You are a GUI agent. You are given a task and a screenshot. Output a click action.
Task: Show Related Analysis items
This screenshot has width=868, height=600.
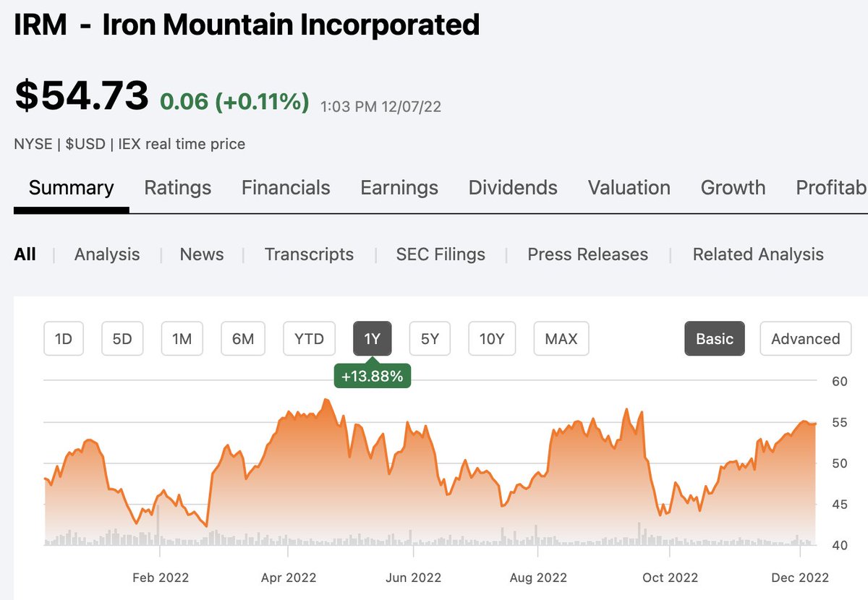click(758, 254)
